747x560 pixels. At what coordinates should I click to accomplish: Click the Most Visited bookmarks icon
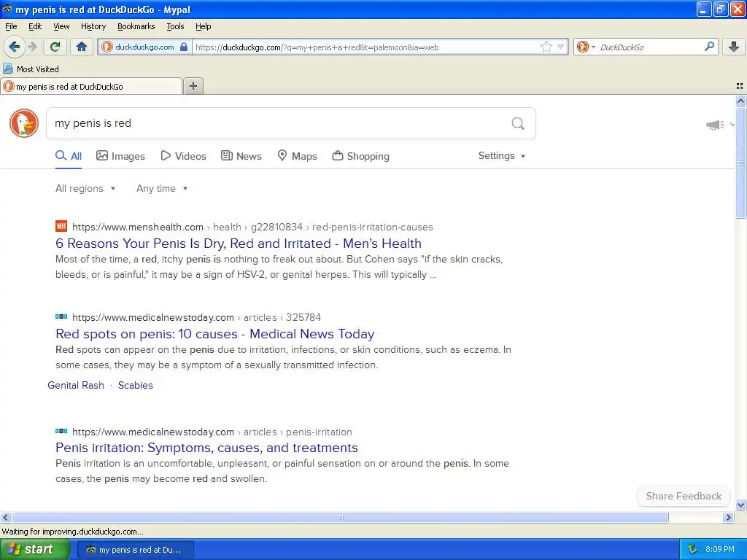[7, 69]
